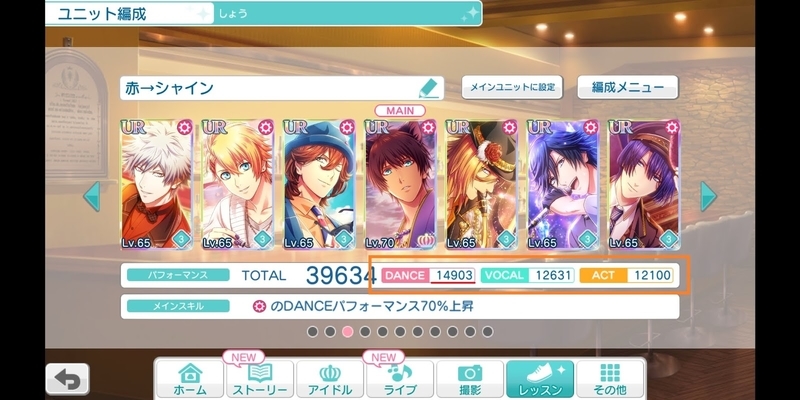Select the last page indicator dot
The height and width of the screenshot is (400, 800).
(x=487, y=332)
